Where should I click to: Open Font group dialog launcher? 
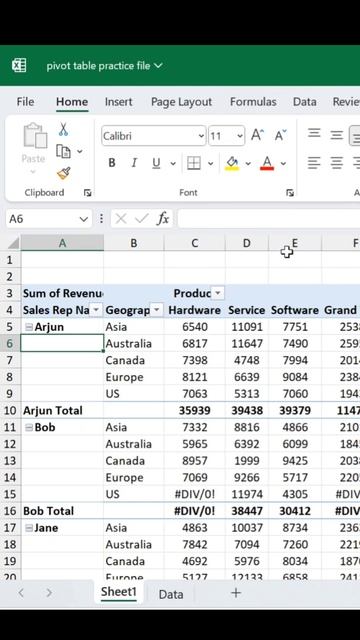pyautogui.click(x=290, y=193)
